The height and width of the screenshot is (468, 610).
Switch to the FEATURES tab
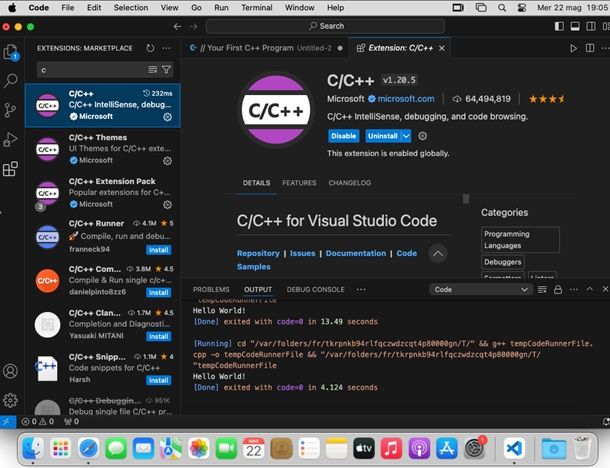[299, 183]
